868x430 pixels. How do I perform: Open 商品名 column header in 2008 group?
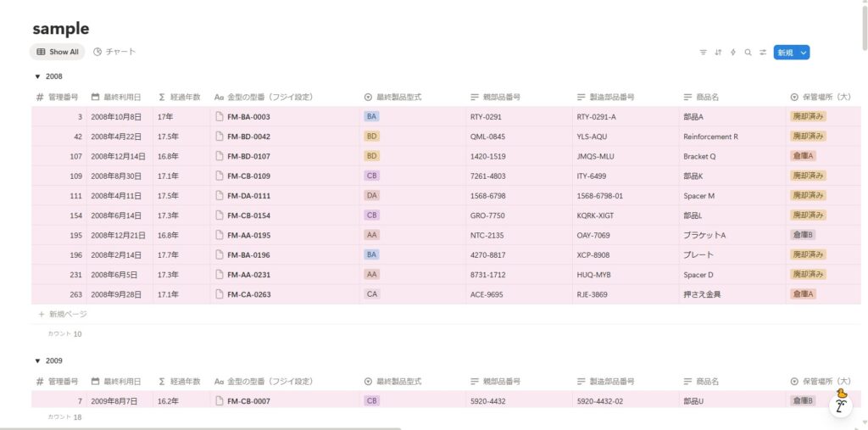(x=732, y=97)
